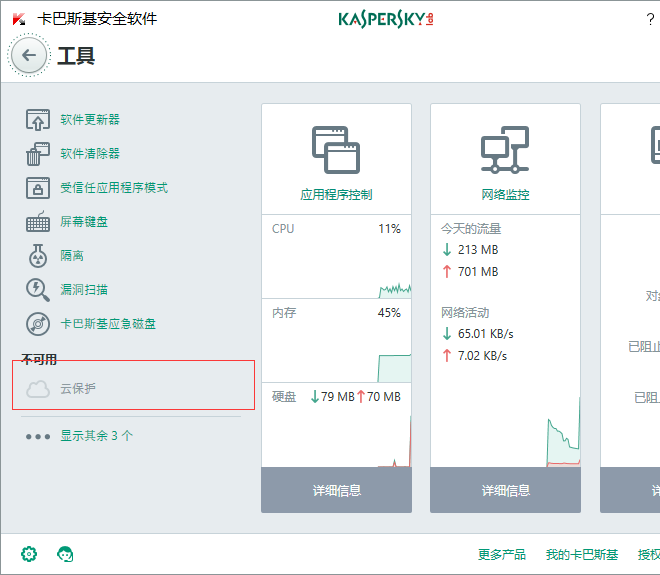Open the question mark help icon
Screen dimensions: 660x575
pyautogui.click(x=650, y=19)
